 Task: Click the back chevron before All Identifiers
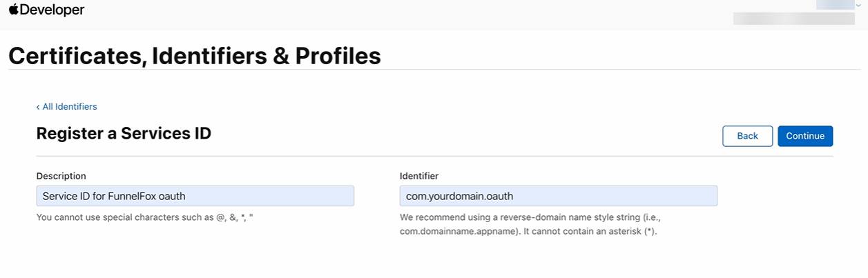click(x=38, y=107)
